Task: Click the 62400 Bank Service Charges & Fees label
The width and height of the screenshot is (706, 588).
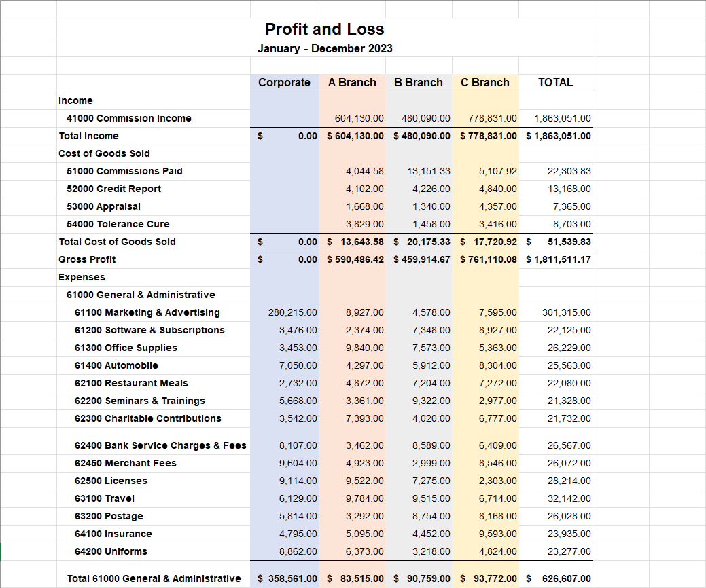Action: (x=160, y=445)
